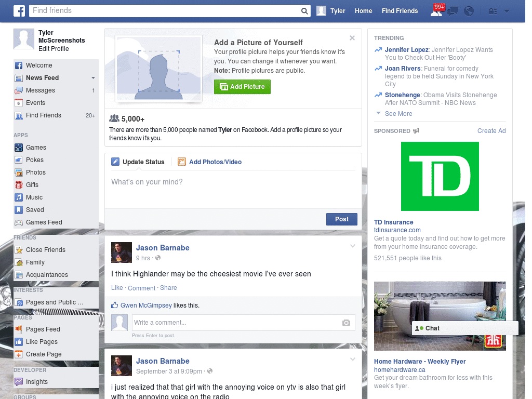This screenshot has width=532, height=399.
Task: Open the Saved bookmark icon
Action: coord(19,210)
